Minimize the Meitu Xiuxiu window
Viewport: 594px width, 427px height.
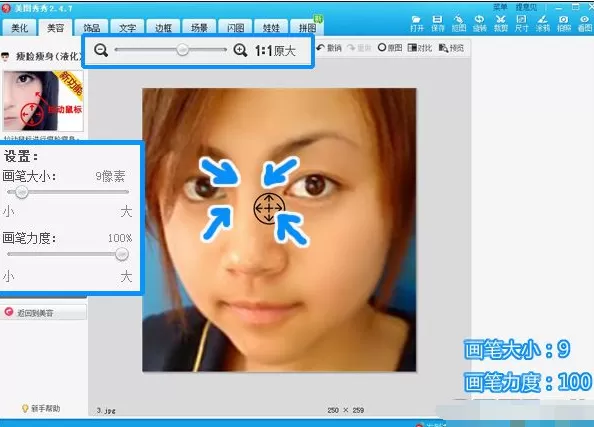(x=559, y=8)
